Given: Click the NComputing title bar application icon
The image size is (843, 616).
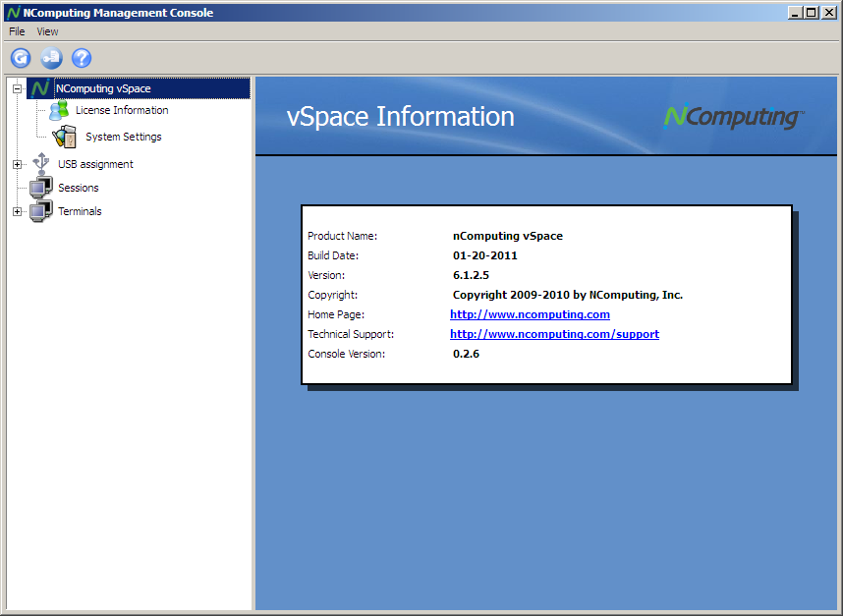Looking at the screenshot, I should pyautogui.click(x=14, y=13).
